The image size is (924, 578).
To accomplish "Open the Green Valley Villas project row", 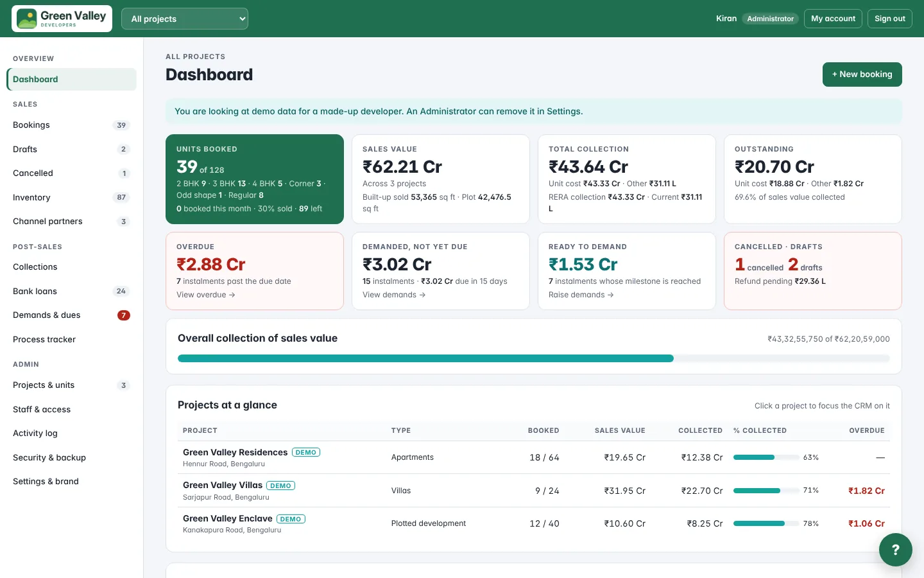I will pos(533,491).
